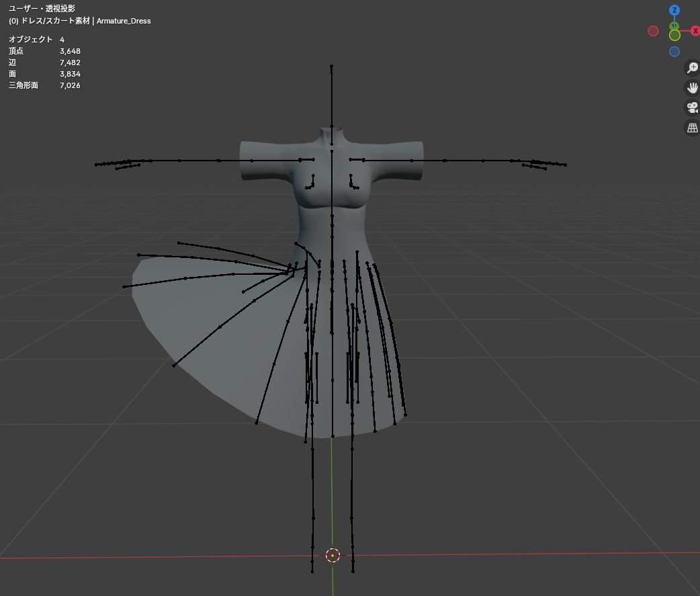Click the negative Z axis gizmo circle

pyautogui.click(x=674, y=52)
